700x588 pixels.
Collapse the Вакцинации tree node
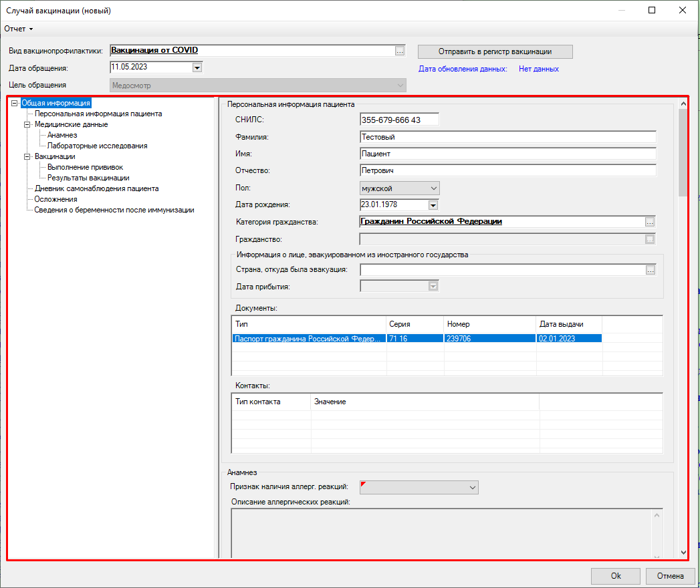point(27,156)
